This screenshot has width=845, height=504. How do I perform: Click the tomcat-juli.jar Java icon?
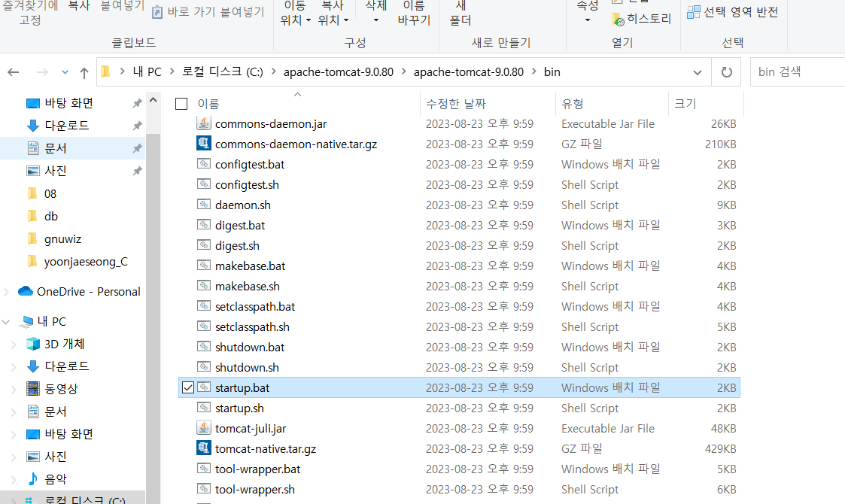click(204, 428)
